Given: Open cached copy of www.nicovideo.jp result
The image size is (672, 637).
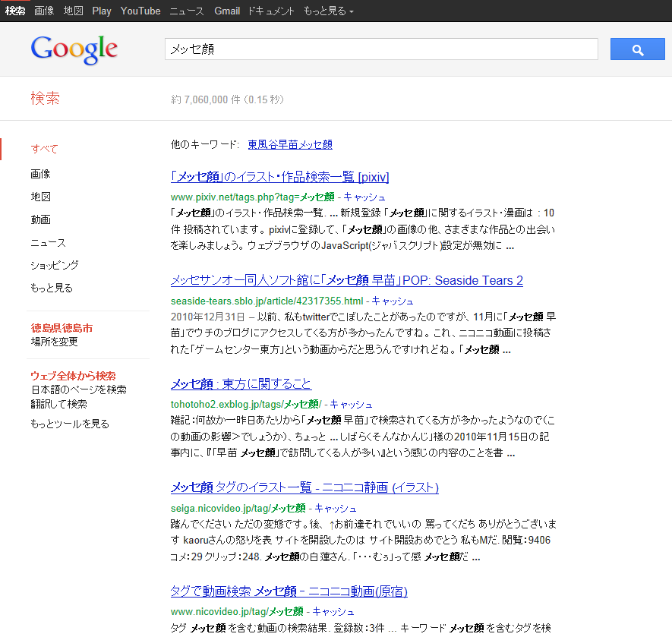Looking at the screenshot, I should 333,612.
